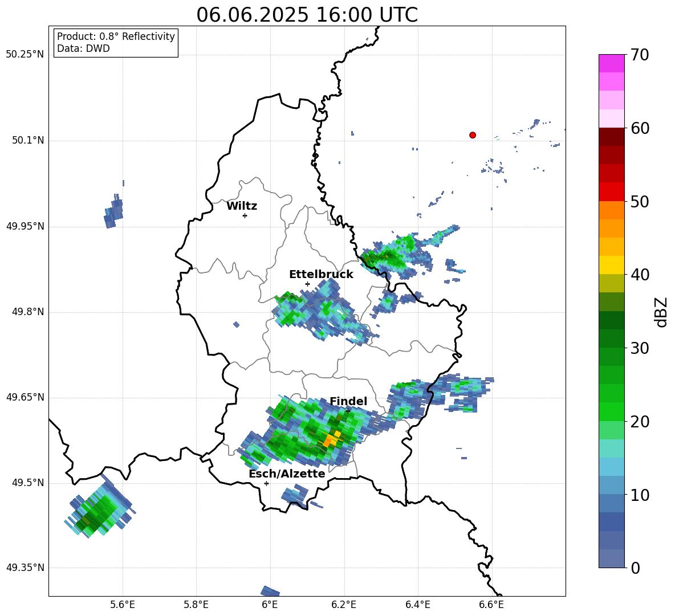Click the Findel cross location marker
Screen dimensions: 675x616
coord(348,411)
